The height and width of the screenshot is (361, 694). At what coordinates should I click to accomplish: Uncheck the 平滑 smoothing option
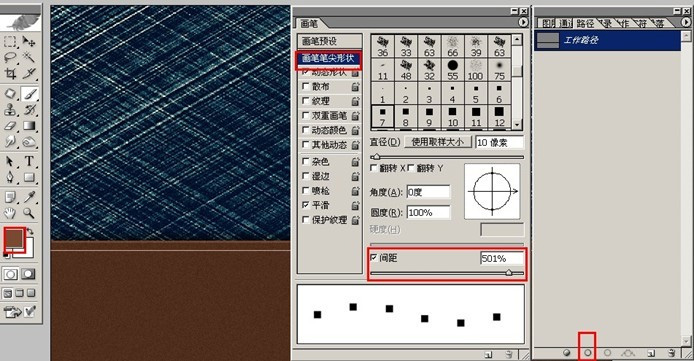pos(305,205)
